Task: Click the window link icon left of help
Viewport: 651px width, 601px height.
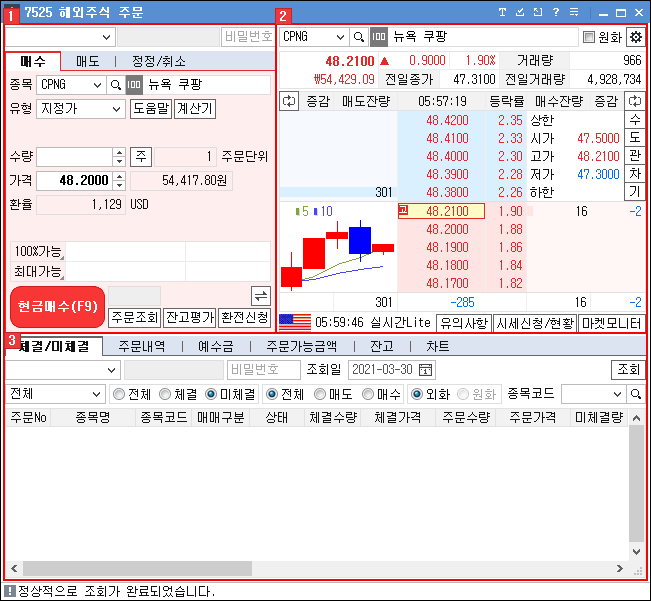Action: [538, 12]
